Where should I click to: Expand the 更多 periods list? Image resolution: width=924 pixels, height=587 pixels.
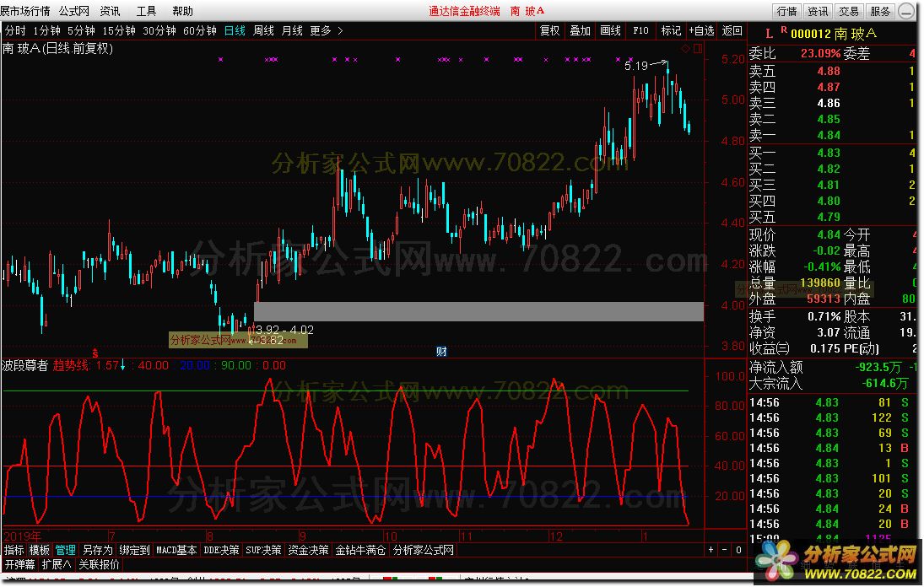pyautogui.click(x=326, y=30)
